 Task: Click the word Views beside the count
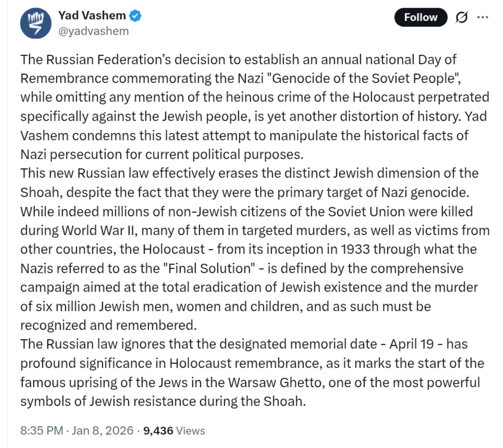tap(191, 431)
